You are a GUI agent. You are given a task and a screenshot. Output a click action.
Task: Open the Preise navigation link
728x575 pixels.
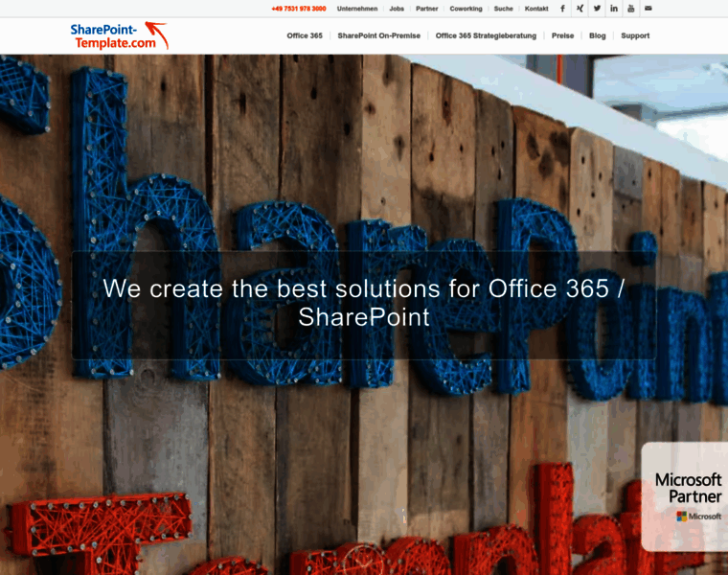(562, 35)
